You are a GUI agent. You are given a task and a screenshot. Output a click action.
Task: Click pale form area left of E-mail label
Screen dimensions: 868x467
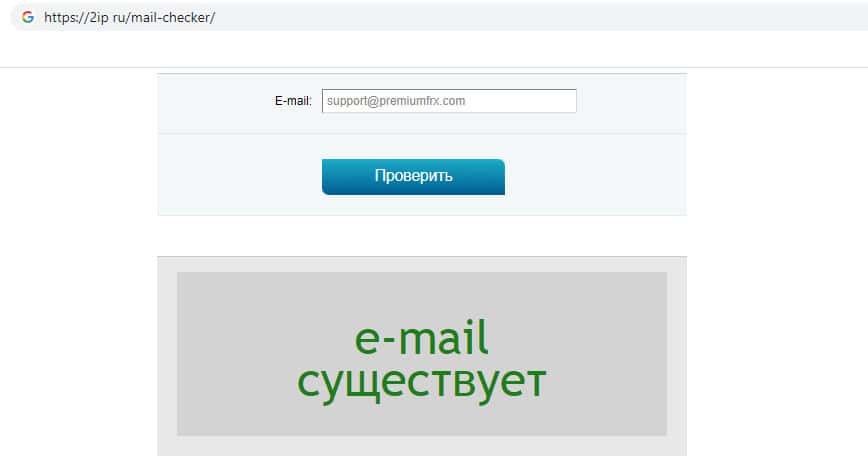click(216, 102)
